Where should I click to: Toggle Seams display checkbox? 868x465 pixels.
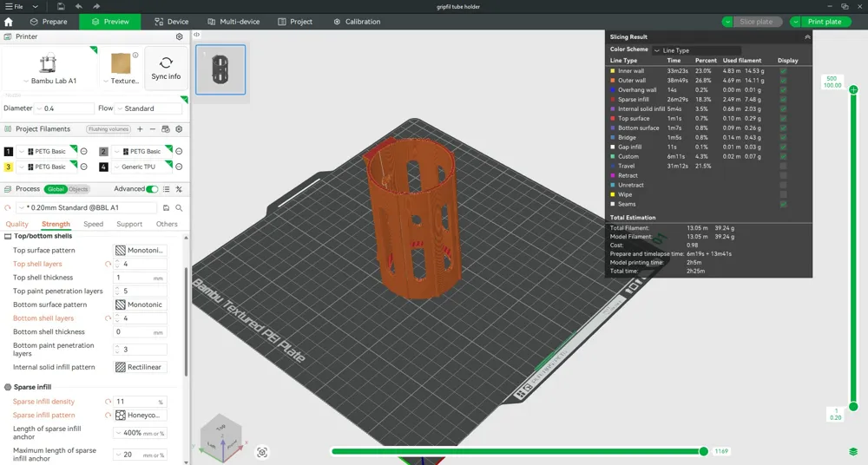[783, 204]
